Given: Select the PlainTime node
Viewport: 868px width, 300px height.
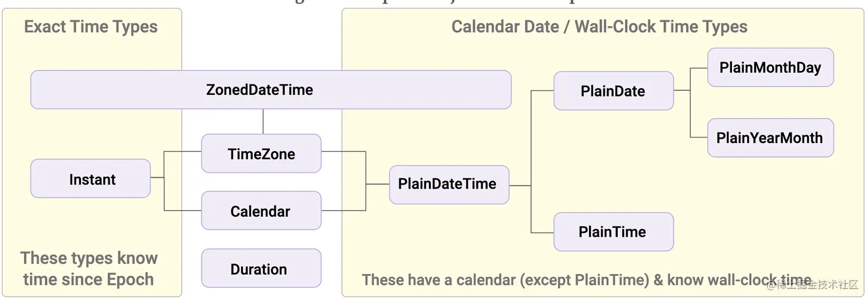Looking at the screenshot, I should click(x=613, y=232).
